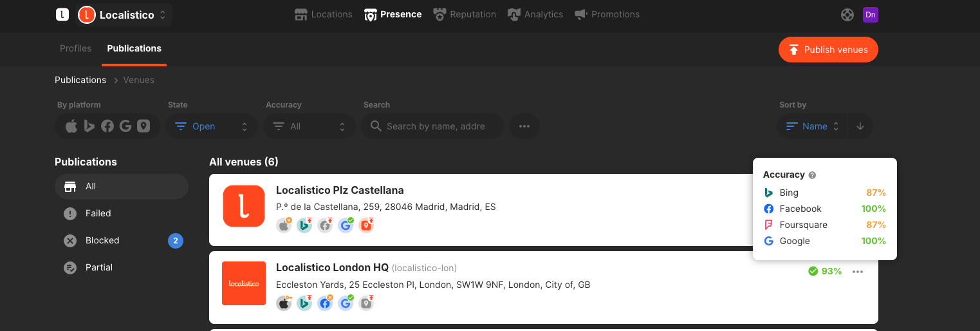Open more filters ellipsis button
The height and width of the screenshot is (331, 980).
coord(524,126)
